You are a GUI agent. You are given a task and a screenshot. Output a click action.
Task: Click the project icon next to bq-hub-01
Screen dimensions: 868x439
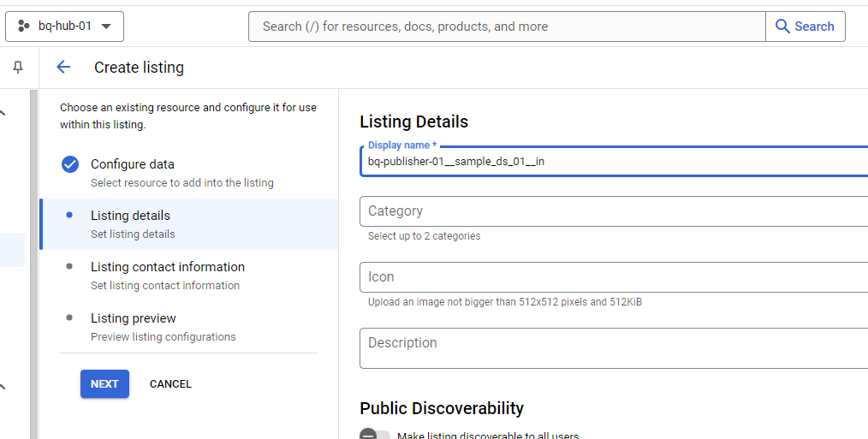click(24, 27)
